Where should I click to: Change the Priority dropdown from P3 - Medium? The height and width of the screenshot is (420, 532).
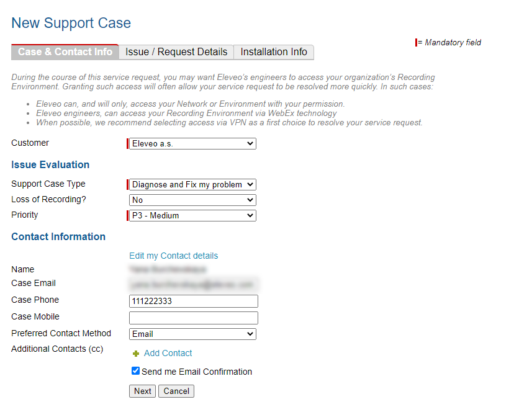192,216
